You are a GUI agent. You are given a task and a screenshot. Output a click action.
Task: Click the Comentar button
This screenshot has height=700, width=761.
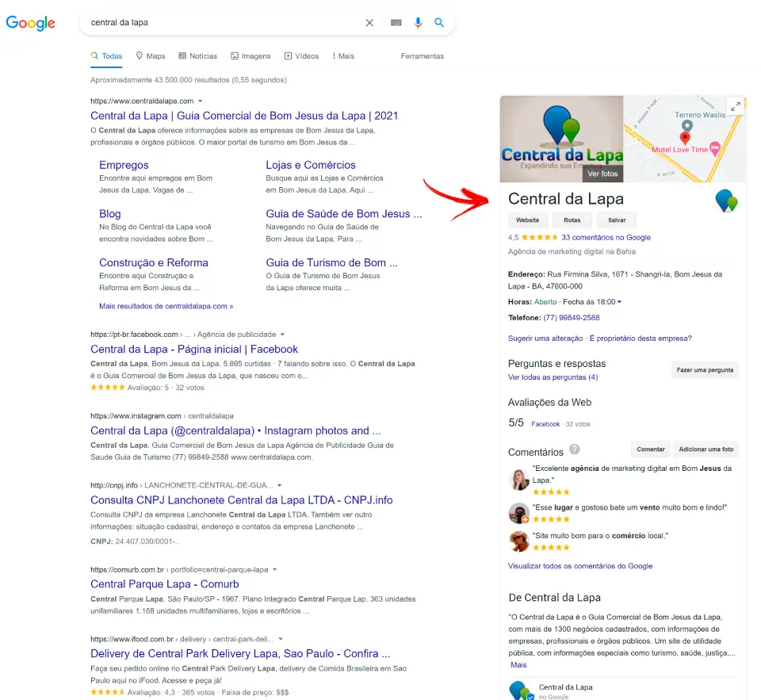pos(651,449)
